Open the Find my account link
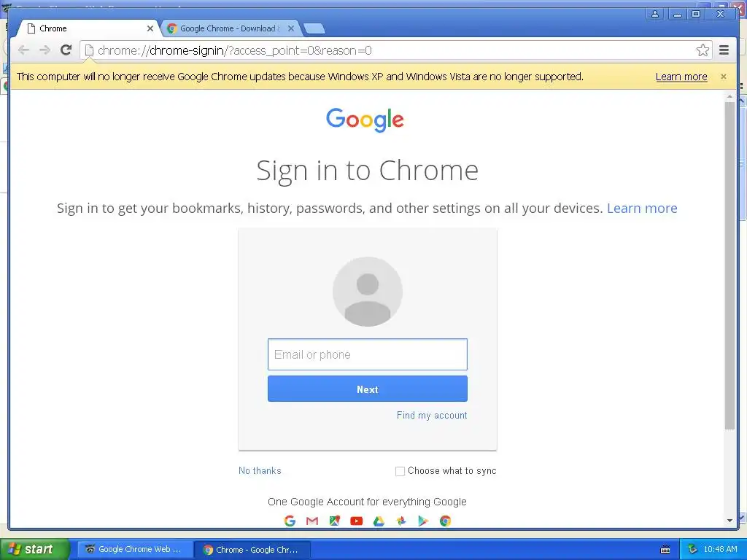Screen dimensions: 747x560 pos(432,415)
